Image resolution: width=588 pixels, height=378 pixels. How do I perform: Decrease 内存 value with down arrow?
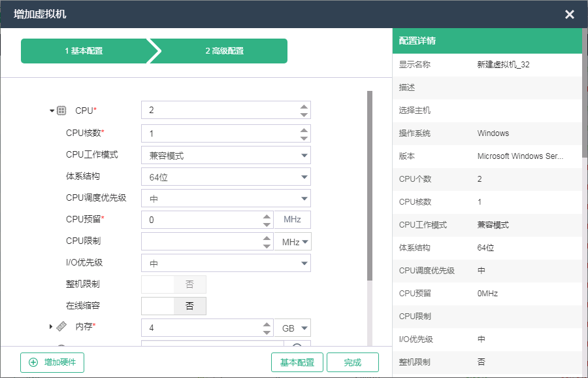267,332
